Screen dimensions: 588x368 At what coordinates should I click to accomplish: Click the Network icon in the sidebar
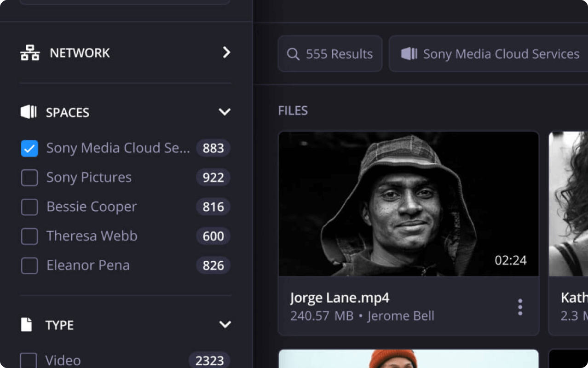point(30,53)
